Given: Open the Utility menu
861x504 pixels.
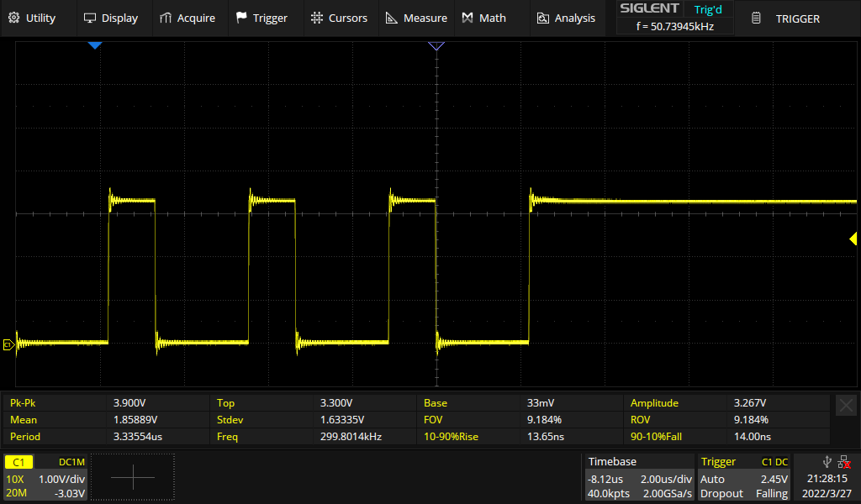Looking at the screenshot, I should 33,18.
